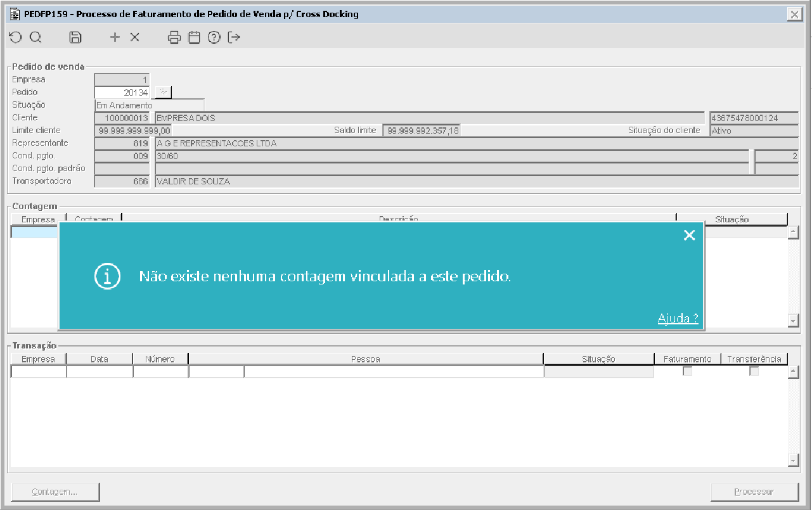Click the Transação grid's scroll up arrow
Image resolution: width=812 pixels, height=510 pixels.
click(793, 373)
